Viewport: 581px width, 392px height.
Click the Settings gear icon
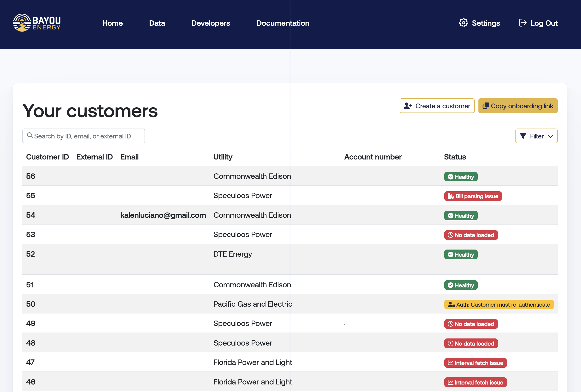[463, 23]
